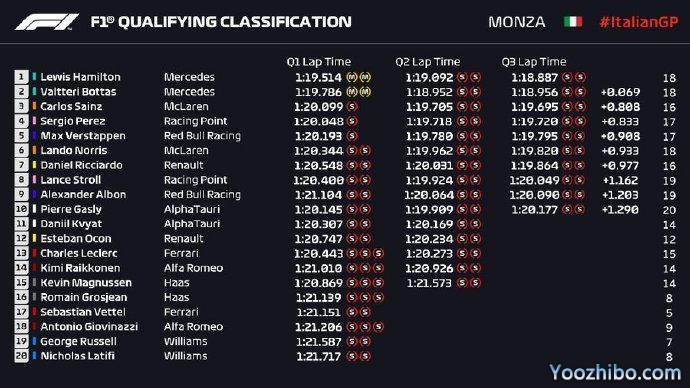Select the Q2 Lap Time column header
This screenshot has height=388, width=690.
pyautogui.click(x=427, y=62)
